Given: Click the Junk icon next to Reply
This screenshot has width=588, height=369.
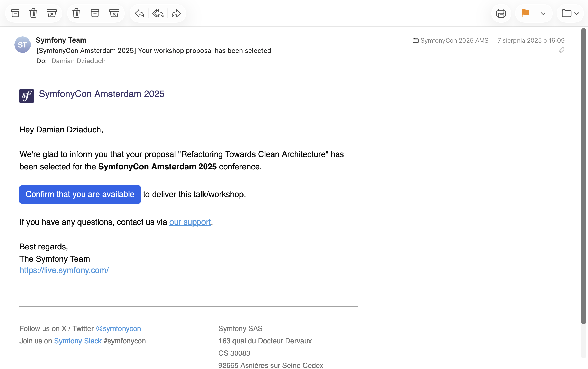Looking at the screenshot, I should pyautogui.click(x=114, y=13).
